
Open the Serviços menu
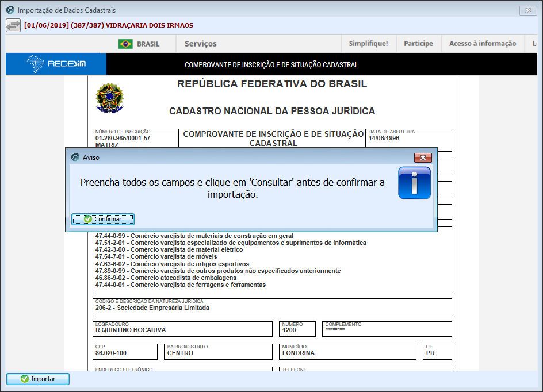201,44
